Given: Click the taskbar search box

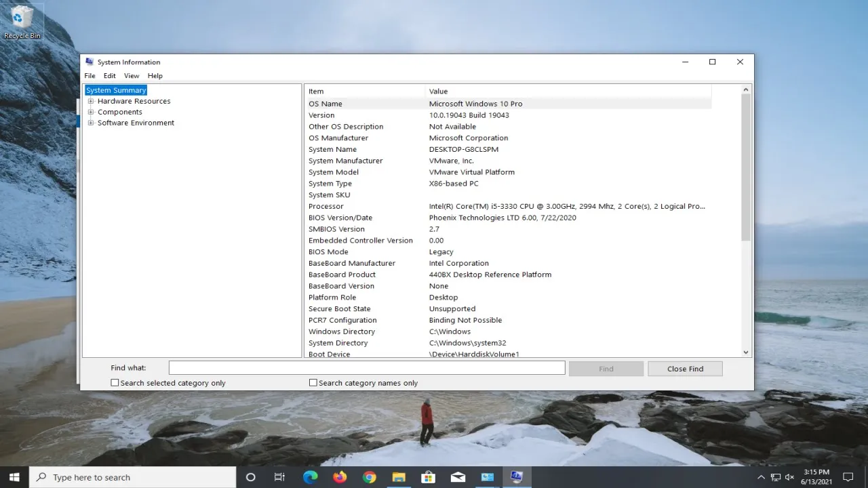Looking at the screenshot, I should (x=133, y=477).
